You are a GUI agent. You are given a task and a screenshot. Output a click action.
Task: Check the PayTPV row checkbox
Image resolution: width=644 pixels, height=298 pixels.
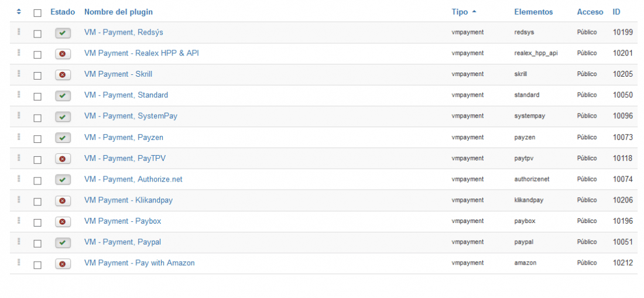click(37, 160)
